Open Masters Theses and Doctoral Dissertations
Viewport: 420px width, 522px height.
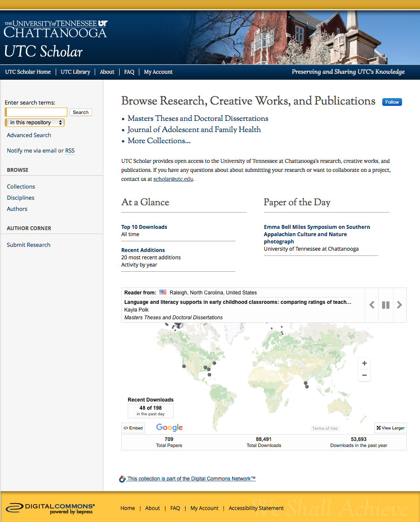click(198, 119)
